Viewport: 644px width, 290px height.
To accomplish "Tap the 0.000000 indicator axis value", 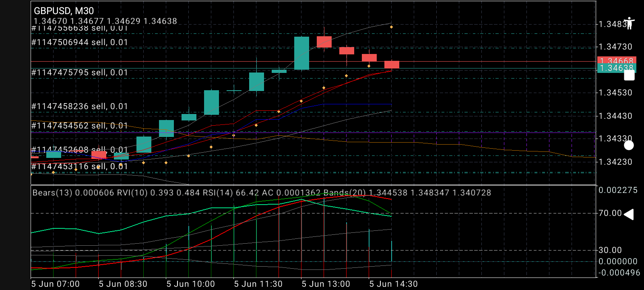I will click(x=618, y=261).
